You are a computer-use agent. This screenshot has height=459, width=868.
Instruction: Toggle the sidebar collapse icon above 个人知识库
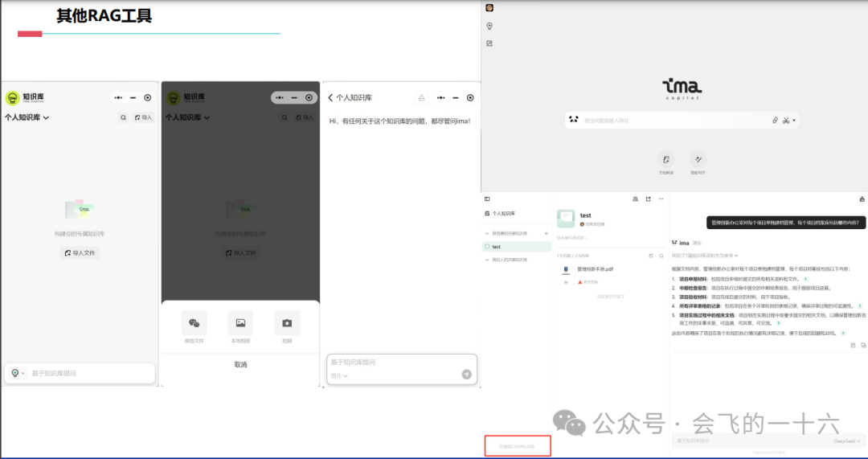click(487, 199)
